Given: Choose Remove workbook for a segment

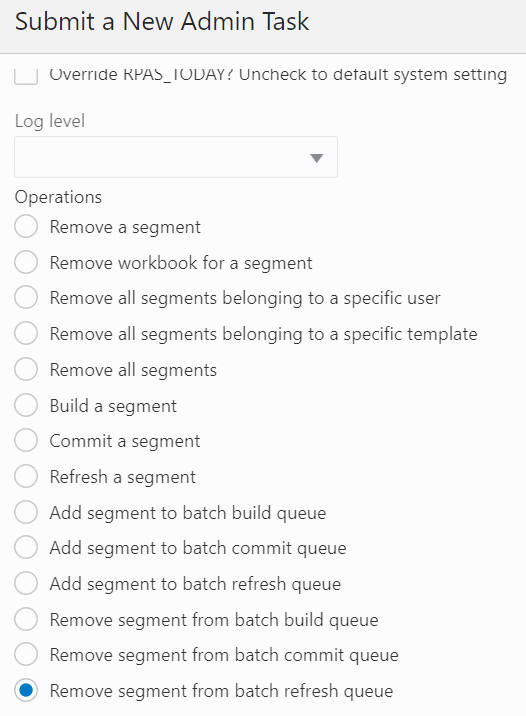Looking at the screenshot, I should [x=26, y=263].
